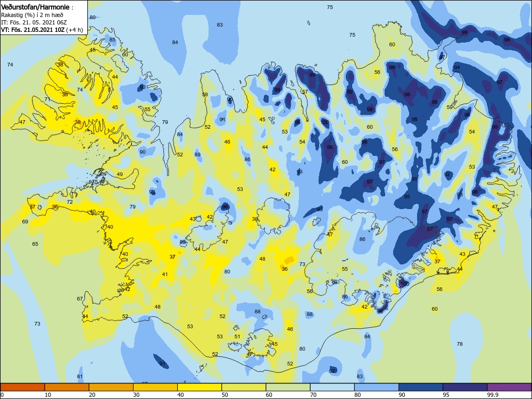Click the humidity value '39' on the map
Viewport: 532px width, 399px height.
pyautogui.click(x=65, y=95)
